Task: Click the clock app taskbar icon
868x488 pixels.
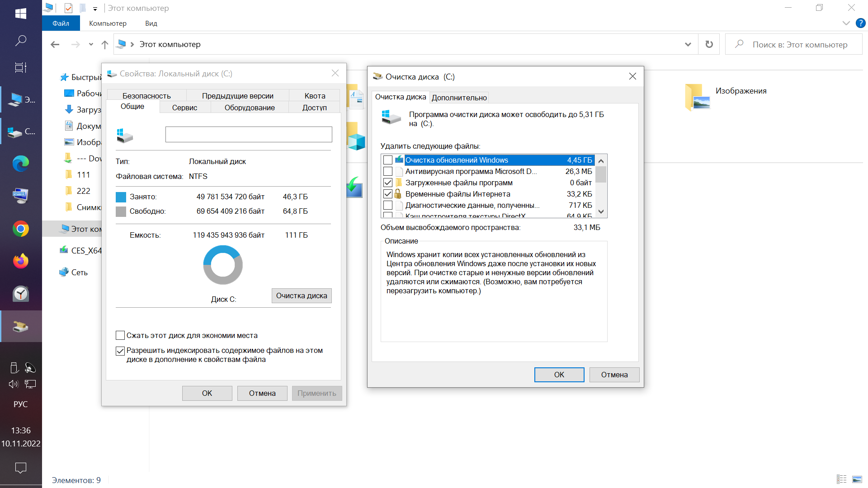Action: [21, 294]
